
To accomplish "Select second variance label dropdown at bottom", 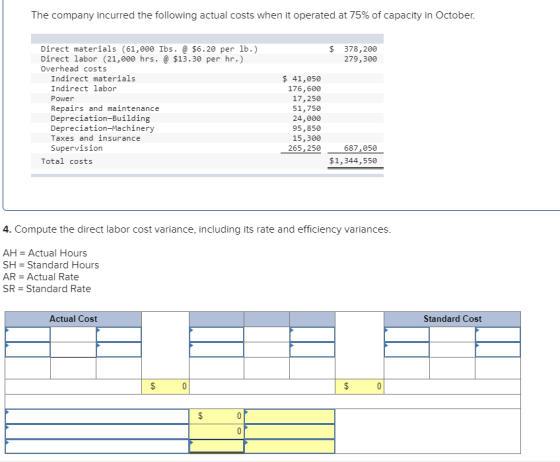I will tap(97, 431).
